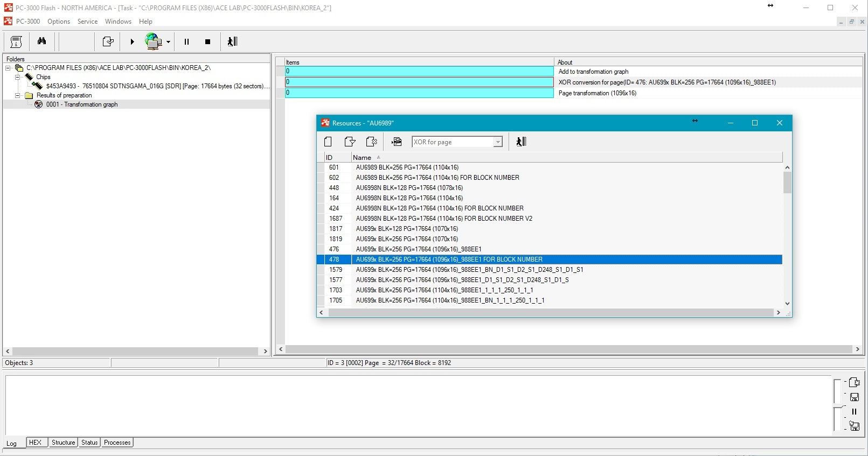Click the print icon in Resources window

point(397,142)
